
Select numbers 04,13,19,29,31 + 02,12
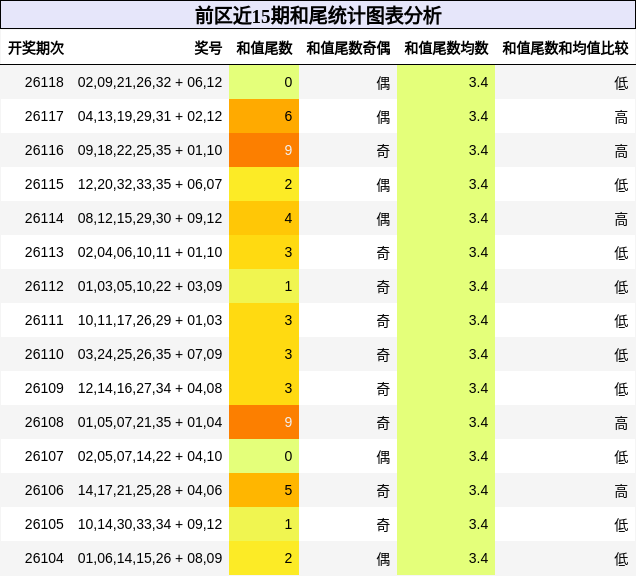tap(150, 116)
